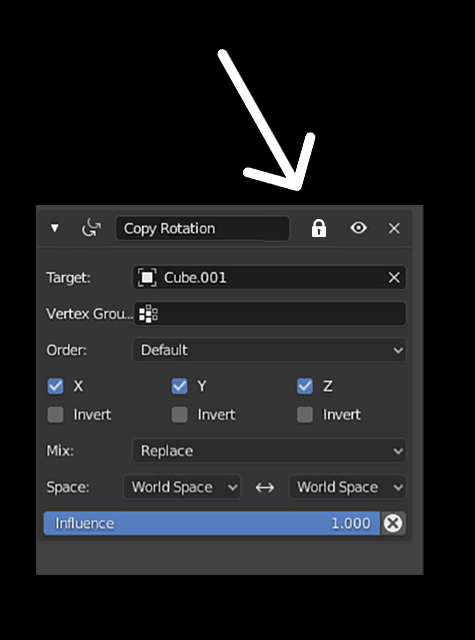Remove the Copy Rotation constraint
475x640 pixels.
tap(394, 228)
